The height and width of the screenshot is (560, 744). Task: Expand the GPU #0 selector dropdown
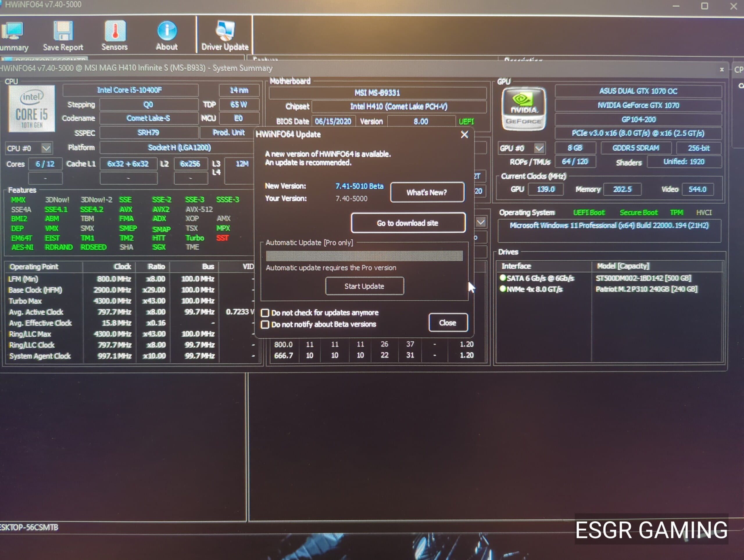tap(539, 148)
